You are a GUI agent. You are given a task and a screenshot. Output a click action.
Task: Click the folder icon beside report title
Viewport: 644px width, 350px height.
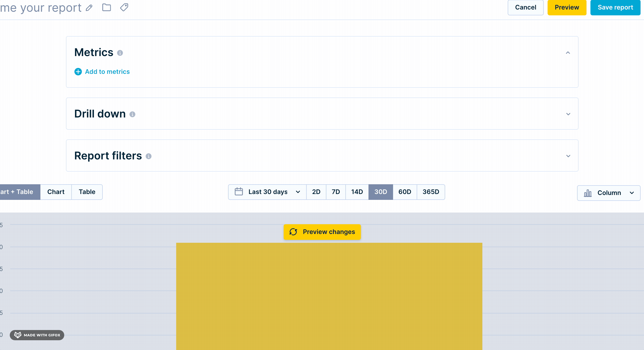[107, 8]
